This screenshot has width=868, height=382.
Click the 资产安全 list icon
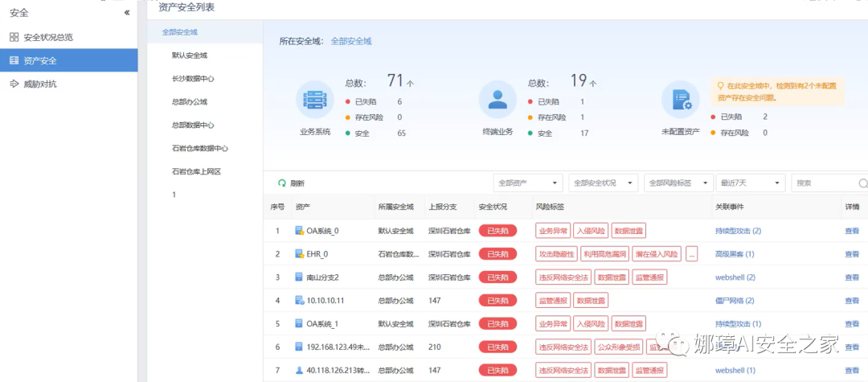tap(14, 60)
